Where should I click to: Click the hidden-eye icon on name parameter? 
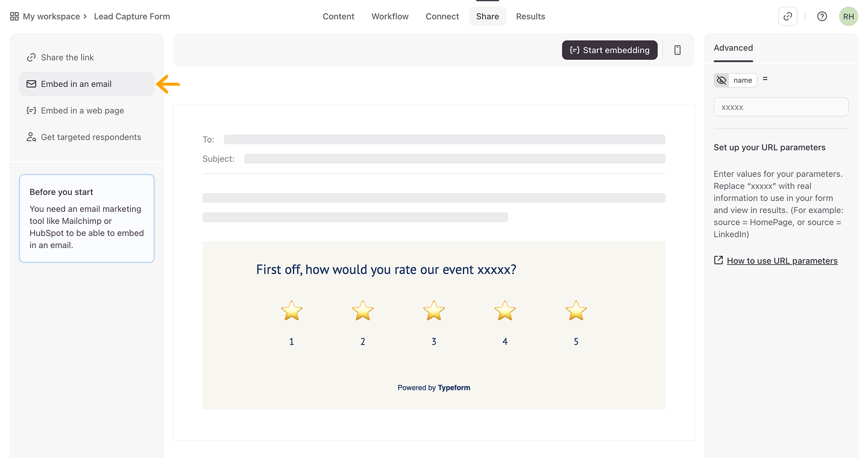tap(722, 80)
